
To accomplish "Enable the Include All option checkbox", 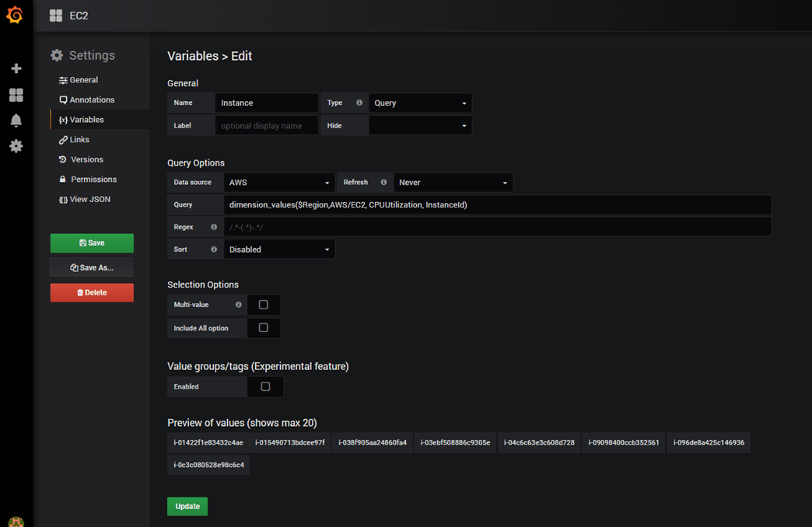I will pos(263,327).
